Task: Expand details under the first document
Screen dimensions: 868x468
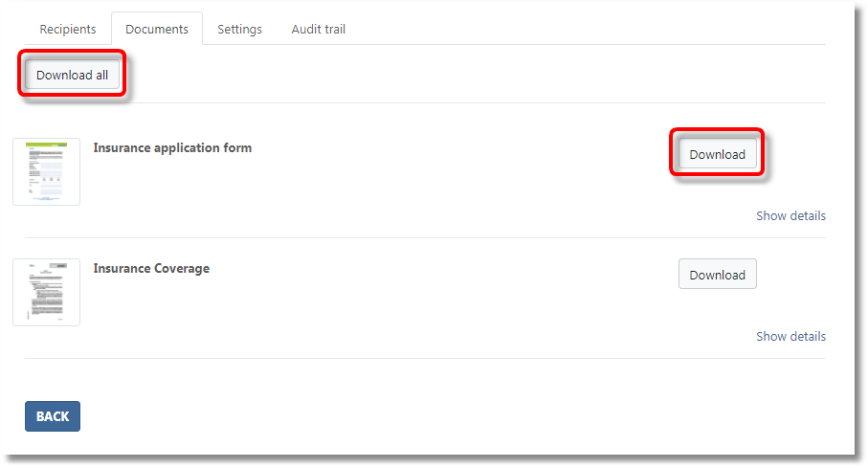Action: (x=790, y=215)
